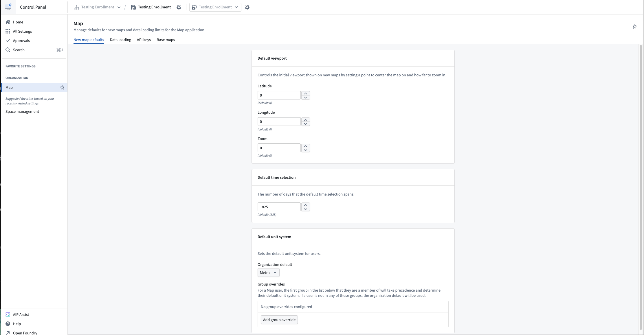Increase the Longitude value

coord(306,120)
